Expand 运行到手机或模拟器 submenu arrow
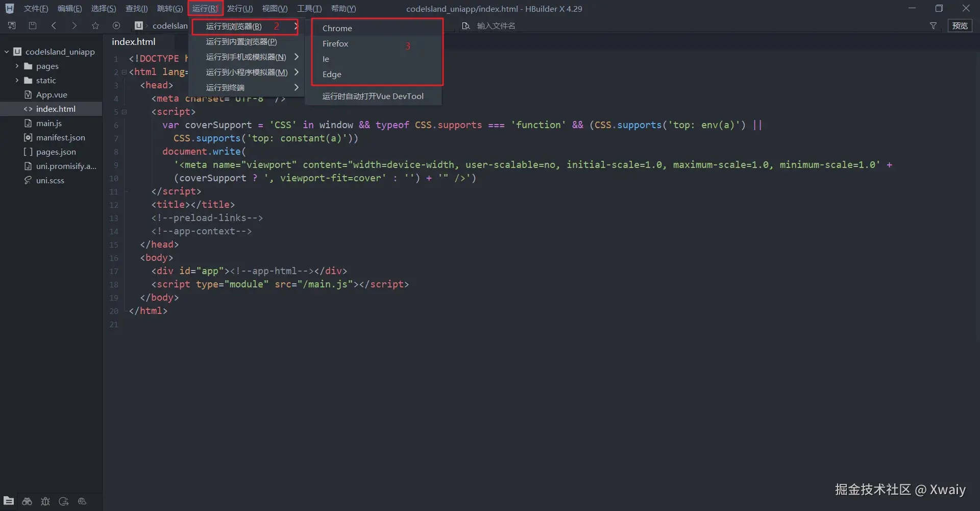Image resolution: width=980 pixels, height=511 pixels. 296,57
